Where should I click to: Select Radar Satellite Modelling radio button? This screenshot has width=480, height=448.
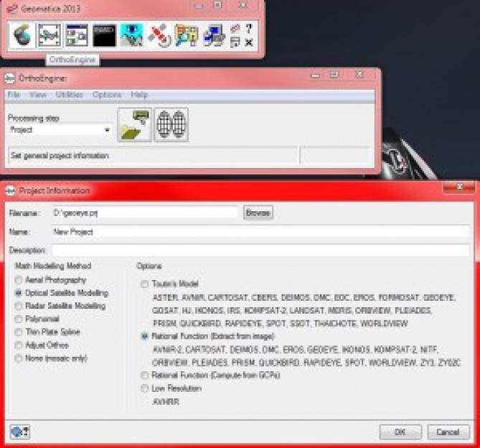[x=19, y=306]
